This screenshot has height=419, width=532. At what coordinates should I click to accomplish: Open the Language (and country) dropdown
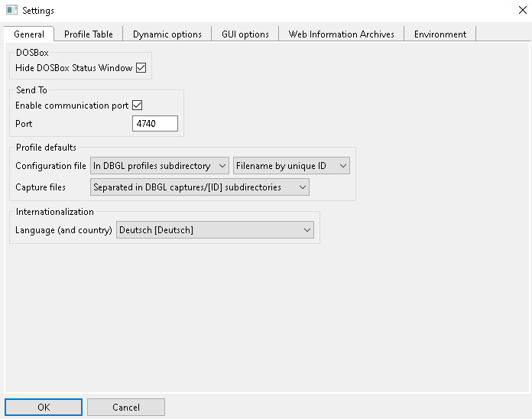coord(215,230)
